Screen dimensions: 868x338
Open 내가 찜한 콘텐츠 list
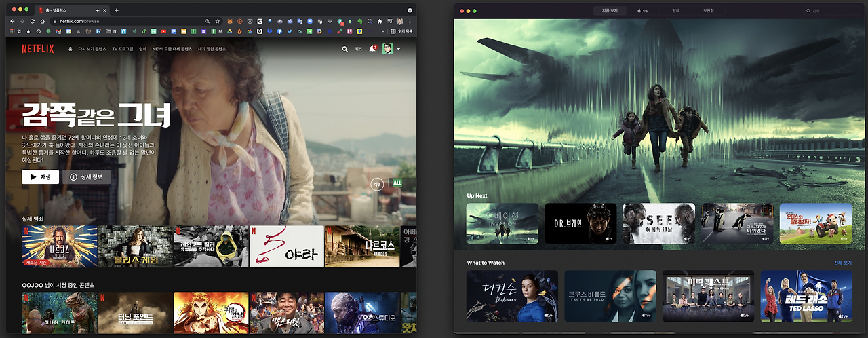[x=212, y=49]
